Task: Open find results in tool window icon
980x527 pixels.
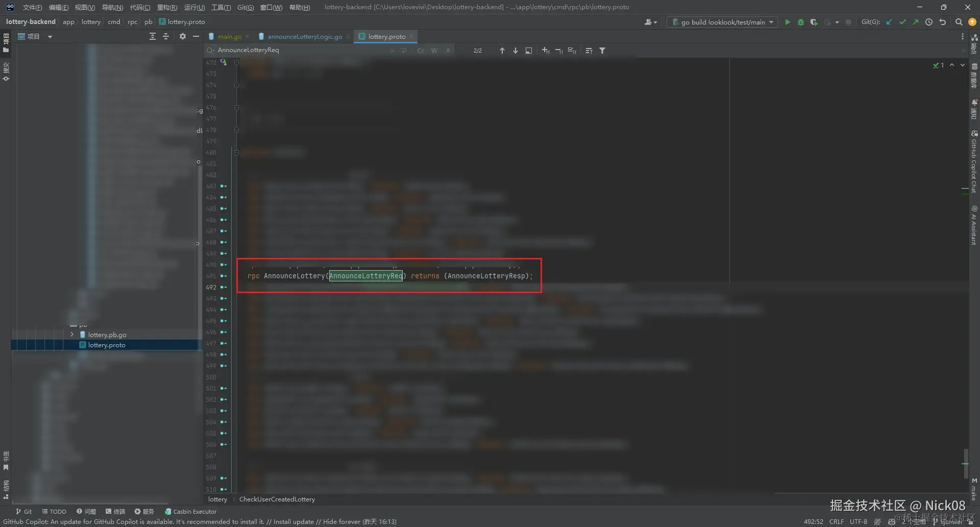Action: pos(589,51)
